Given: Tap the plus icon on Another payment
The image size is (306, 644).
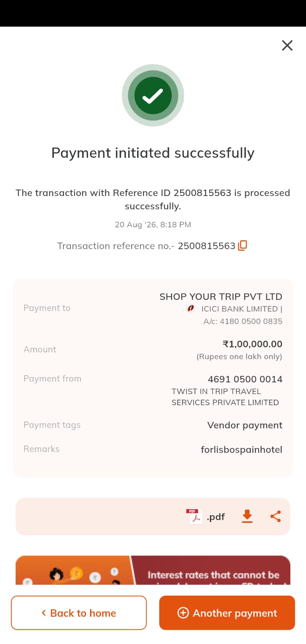Looking at the screenshot, I should click(183, 613).
